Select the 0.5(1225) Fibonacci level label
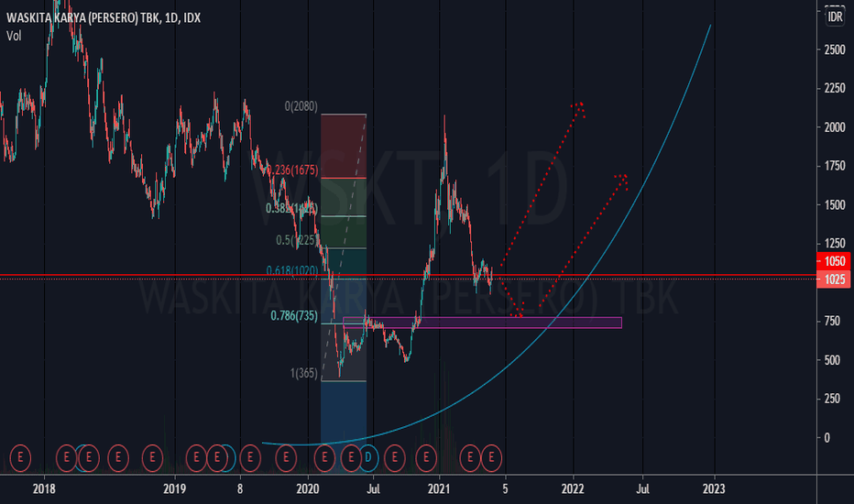 point(298,240)
